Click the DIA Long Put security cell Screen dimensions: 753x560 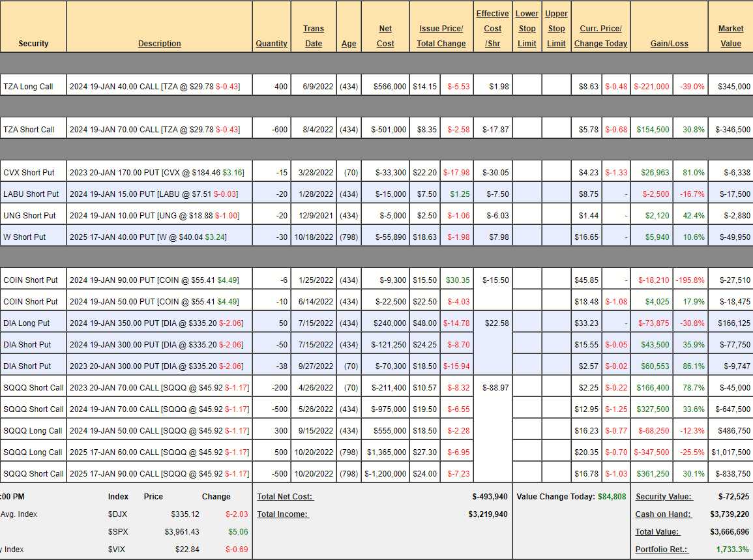[x=27, y=323]
